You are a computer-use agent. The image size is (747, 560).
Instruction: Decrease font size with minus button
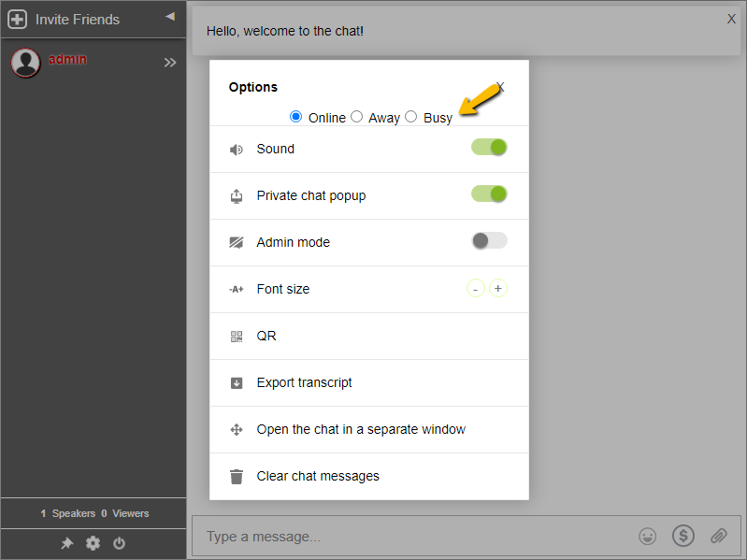(476, 289)
